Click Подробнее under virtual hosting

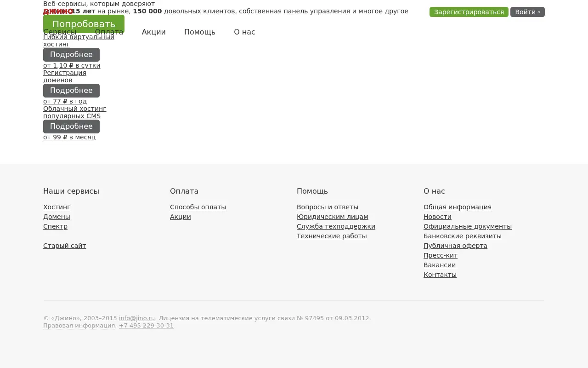[x=71, y=55]
